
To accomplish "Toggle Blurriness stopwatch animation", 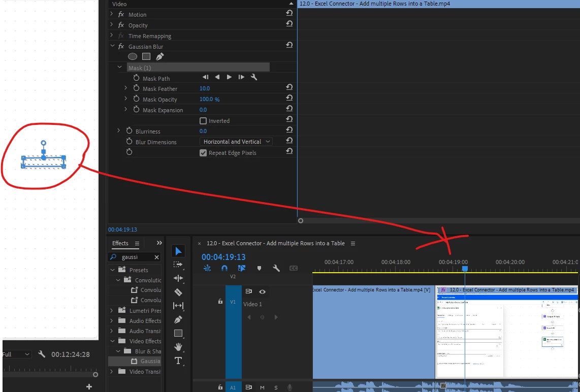I will [x=129, y=131].
